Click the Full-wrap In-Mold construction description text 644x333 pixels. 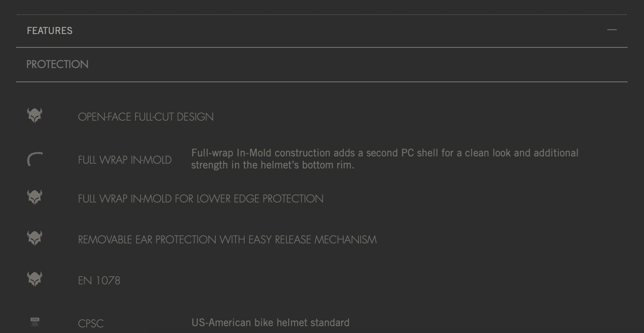385,159
